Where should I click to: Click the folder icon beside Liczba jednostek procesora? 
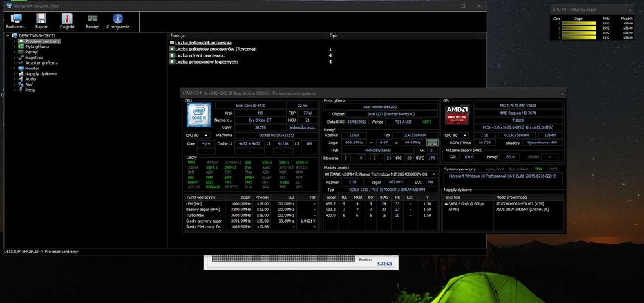tap(172, 42)
